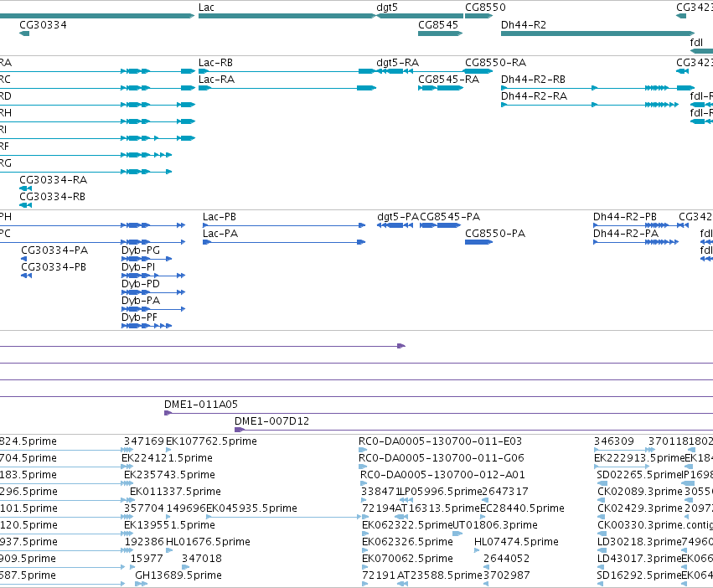Select transcript Lac-RA
Image resolution: width=713 pixels, height=588 pixels.
point(287,88)
